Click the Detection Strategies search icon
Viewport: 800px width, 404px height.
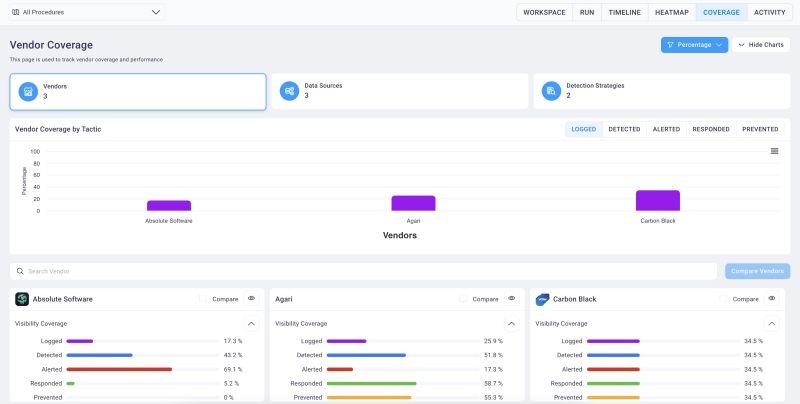[551, 91]
